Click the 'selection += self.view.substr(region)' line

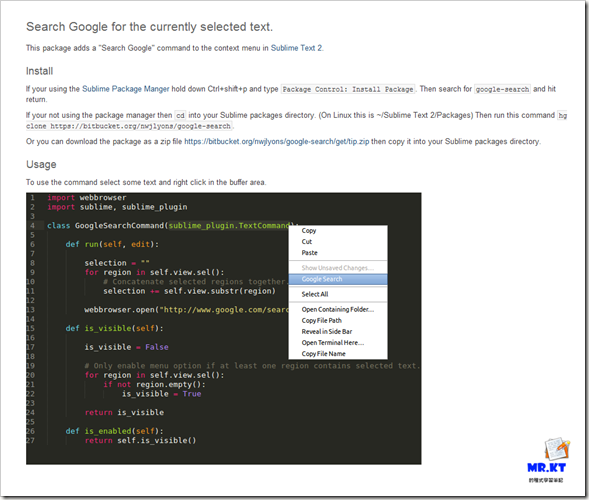[x=189, y=291]
